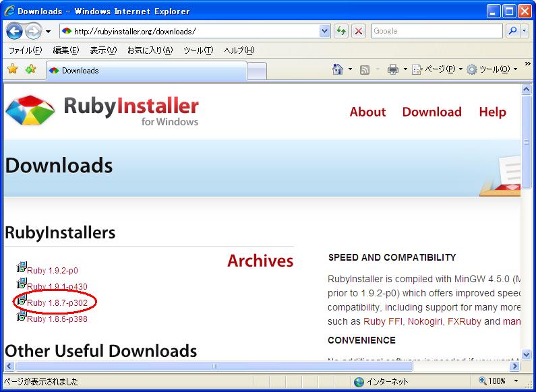Click the green Refresh page icon
536x392 pixels.
tap(340, 32)
